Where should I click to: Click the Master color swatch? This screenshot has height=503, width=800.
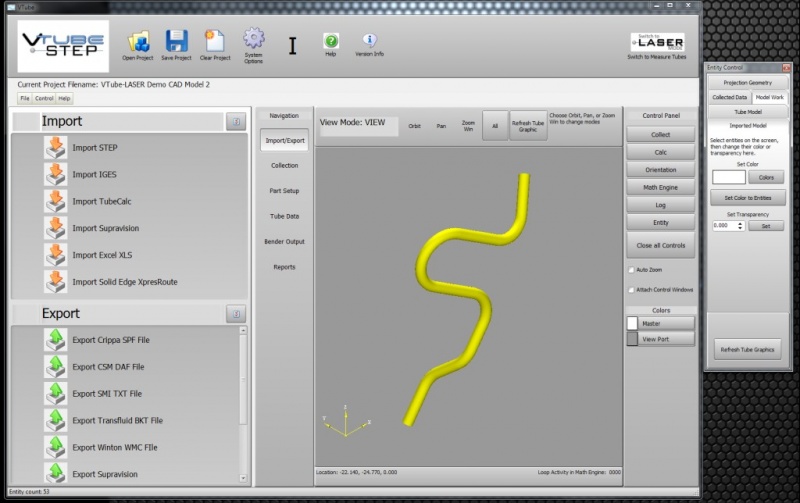point(632,323)
